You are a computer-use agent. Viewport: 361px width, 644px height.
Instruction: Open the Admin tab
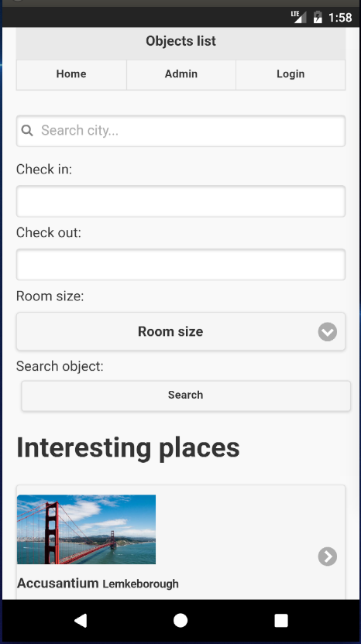[181, 74]
